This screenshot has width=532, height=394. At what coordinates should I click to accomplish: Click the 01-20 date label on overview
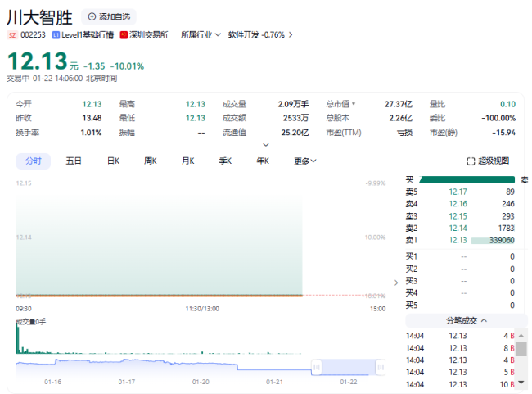click(201, 382)
